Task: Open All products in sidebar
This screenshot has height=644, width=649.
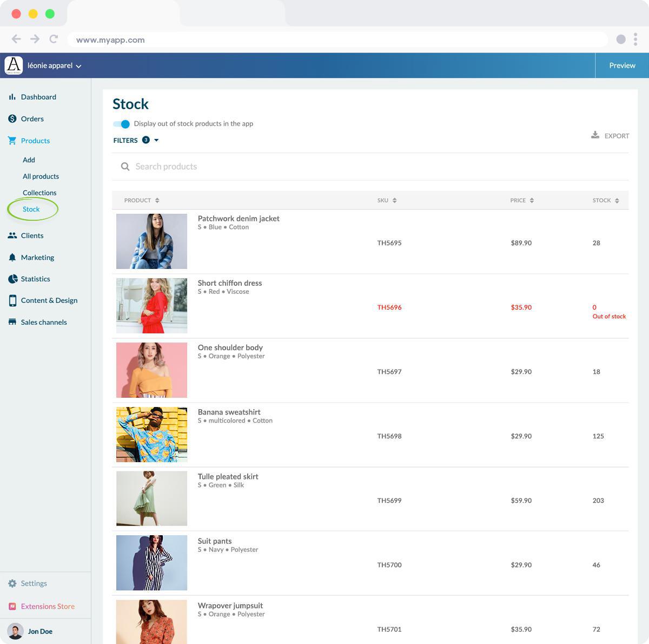Action: pyautogui.click(x=41, y=176)
